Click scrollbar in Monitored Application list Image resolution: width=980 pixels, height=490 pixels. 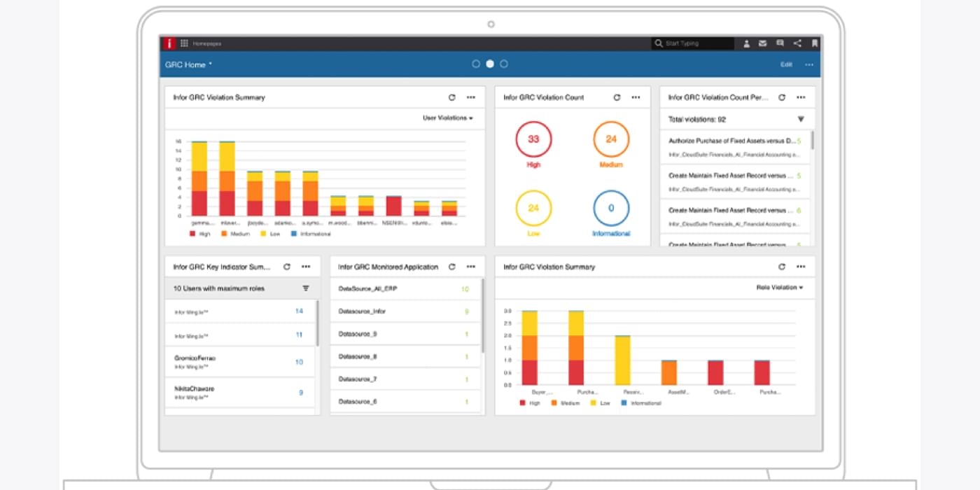click(x=482, y=315)
